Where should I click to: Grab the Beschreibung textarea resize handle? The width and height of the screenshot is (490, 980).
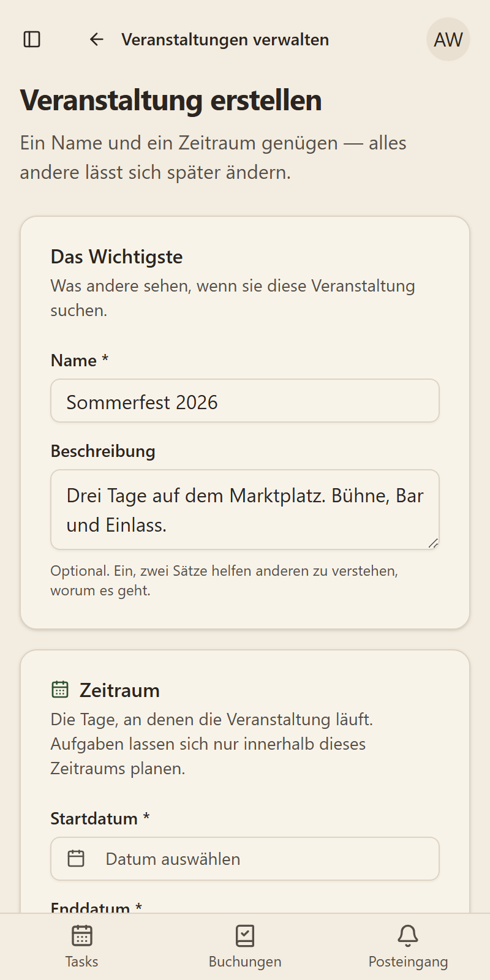[x=433, y=543]
